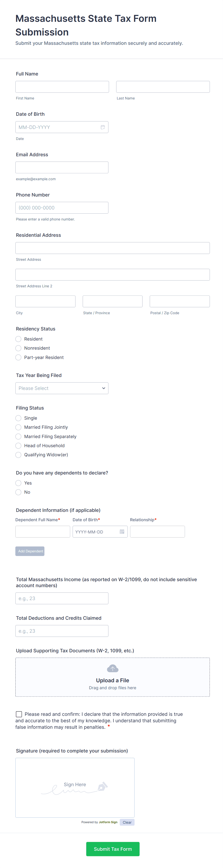Open the Date of Birth calendar icon
The image size is (223, 868).
coord(103,127)
